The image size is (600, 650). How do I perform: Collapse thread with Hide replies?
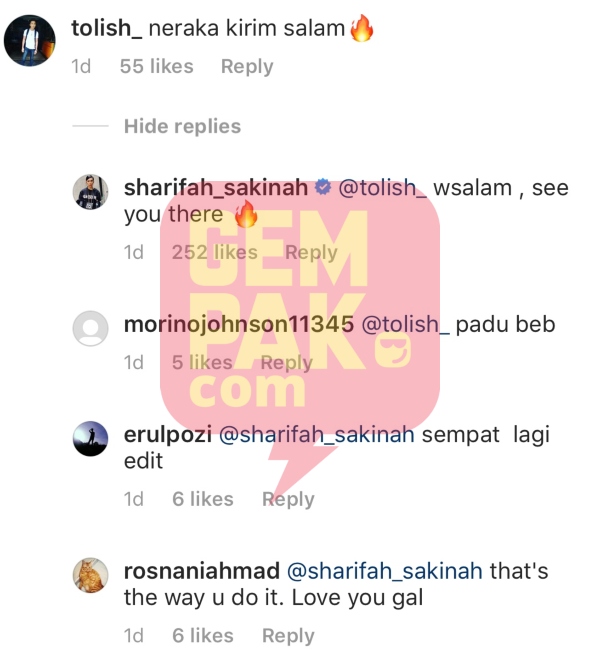click(x=182, y=126)
